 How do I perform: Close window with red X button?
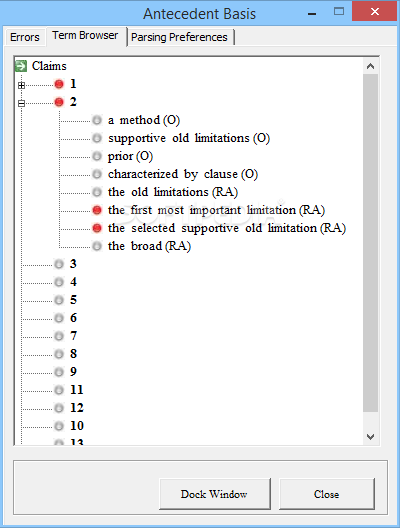point(375,12)
